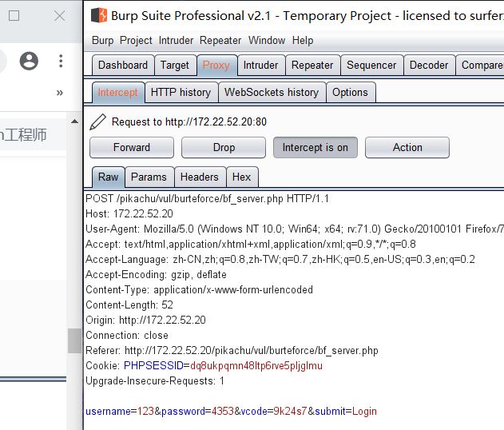Click the Request to http://172.22.52.20:80 label

189,122
